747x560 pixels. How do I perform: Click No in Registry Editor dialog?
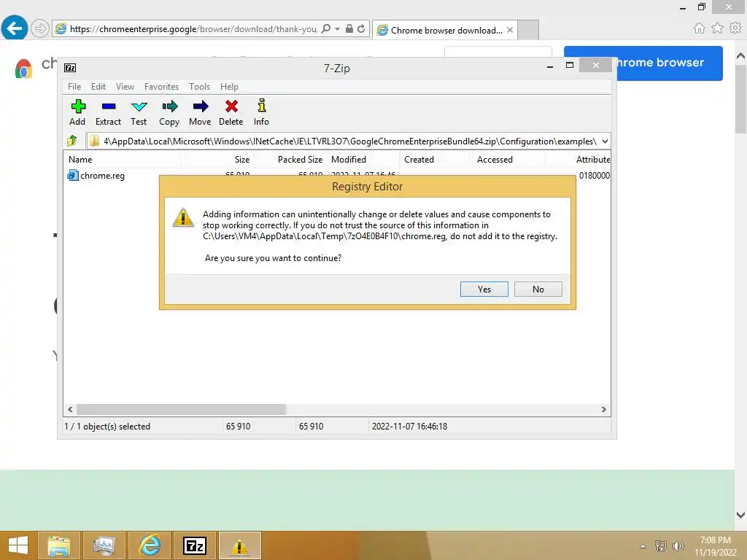point(538,289)
